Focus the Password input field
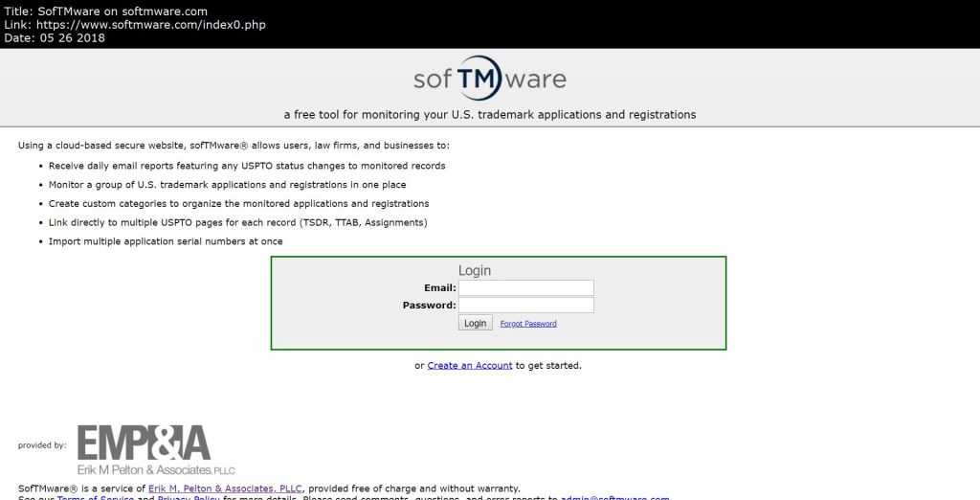Screen dimensions: 980x500 (x=525, y=306)
